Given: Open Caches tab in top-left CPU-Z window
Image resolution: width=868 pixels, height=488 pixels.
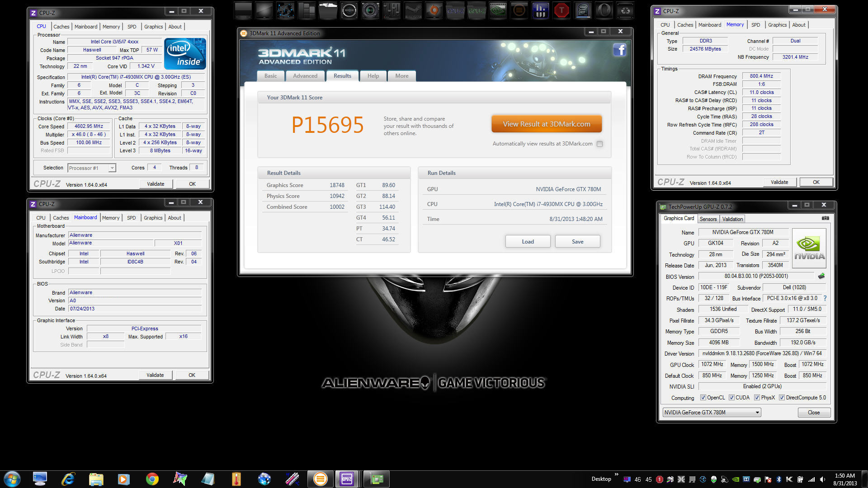Looking at the screenshot, I should [x=61, y=27].
